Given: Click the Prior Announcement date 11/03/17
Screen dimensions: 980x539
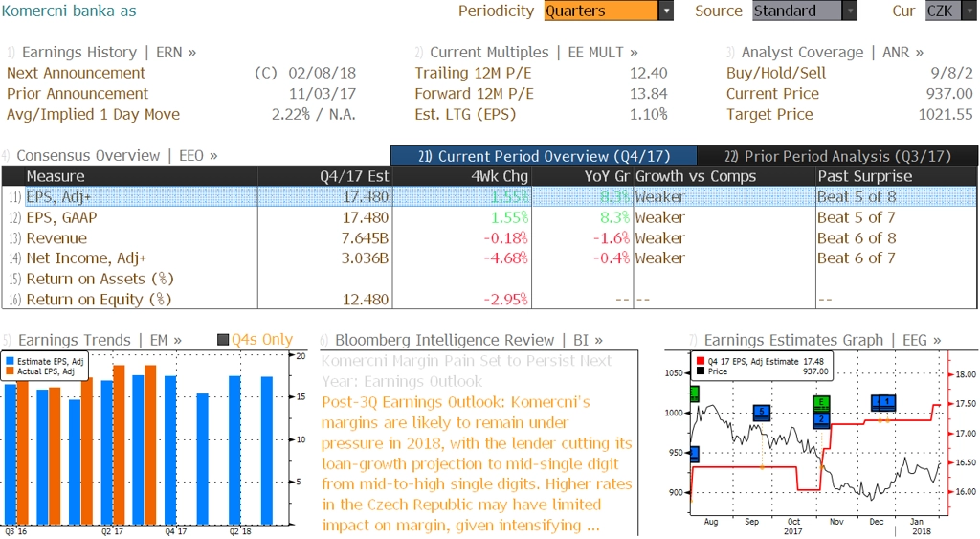Looking at the screenshot, I should tap(322, 94).
